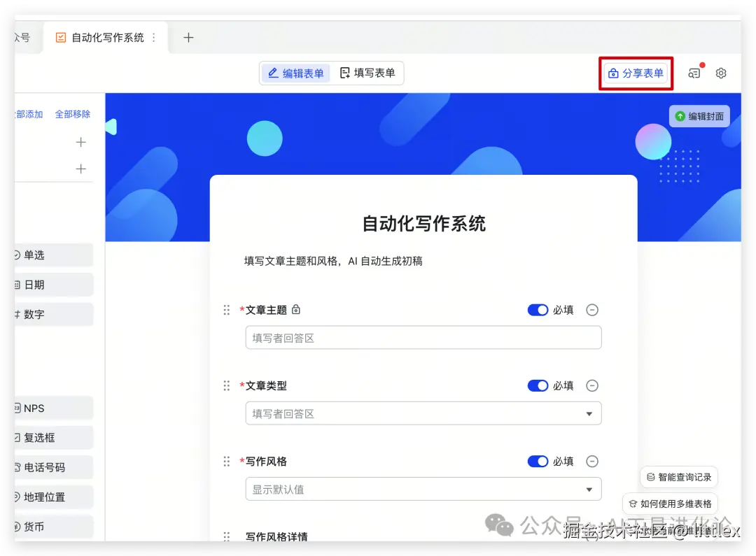This screenshot has width=756, height=556.
Task: Click the highlighted 分享表单 button
Action: point(636,72)
